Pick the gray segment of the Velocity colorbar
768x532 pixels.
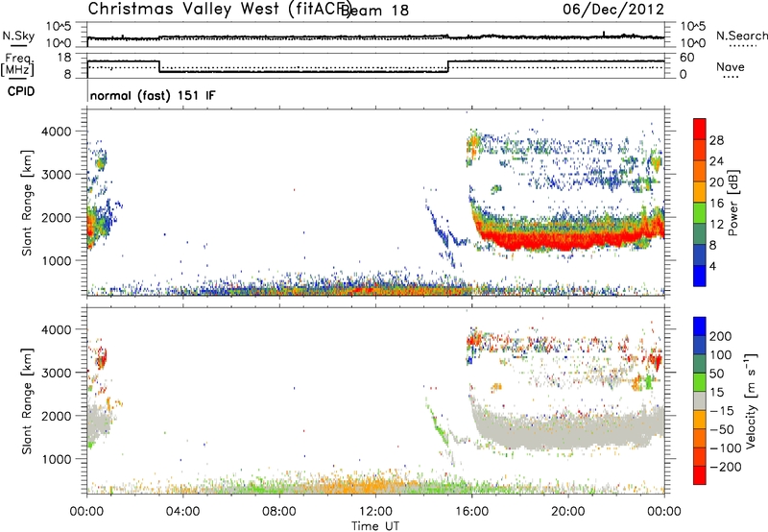click(700, 401)
